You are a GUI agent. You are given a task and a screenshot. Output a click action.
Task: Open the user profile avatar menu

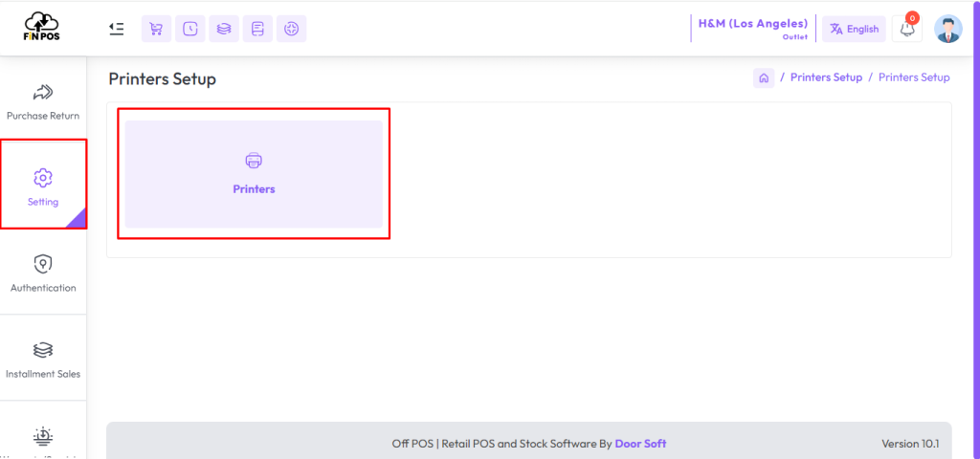tap(948, 29)
